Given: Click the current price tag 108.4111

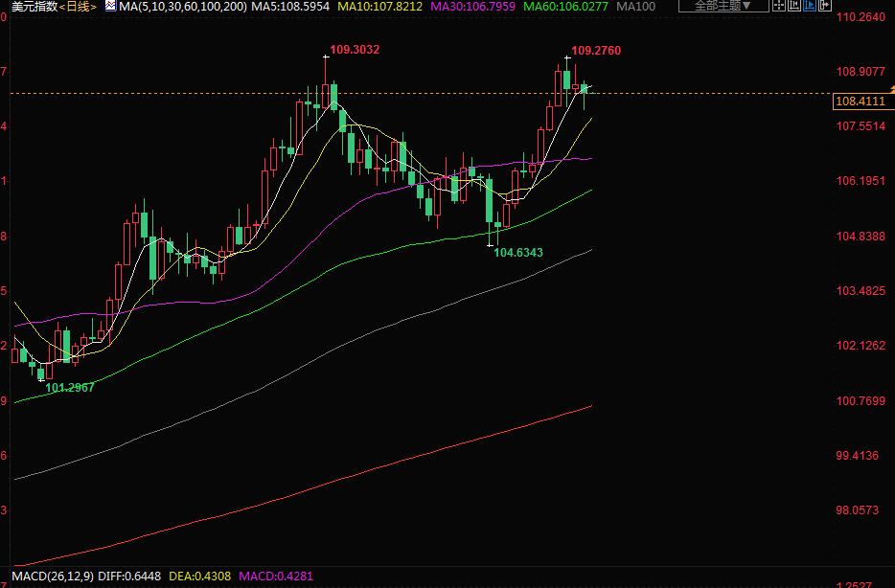Looking at the screenshot, I should coord(859,101).
